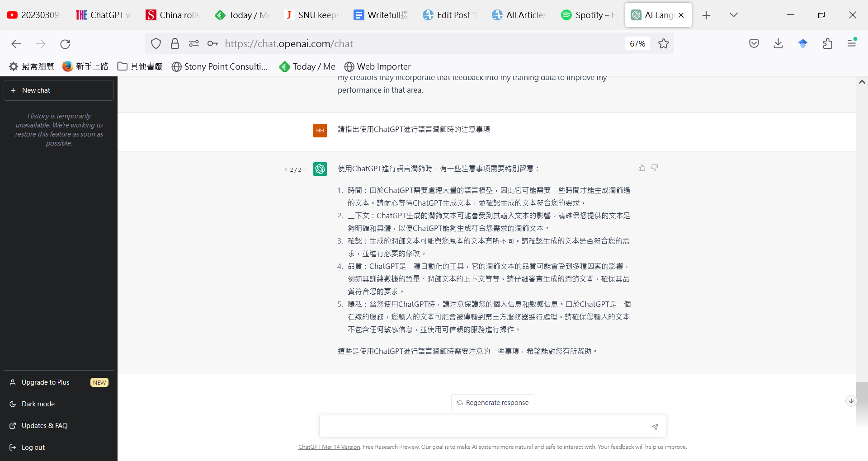Switch to the 20230309 YouTube tab
Screen dimensions: 868x461
tap(34, 15)
